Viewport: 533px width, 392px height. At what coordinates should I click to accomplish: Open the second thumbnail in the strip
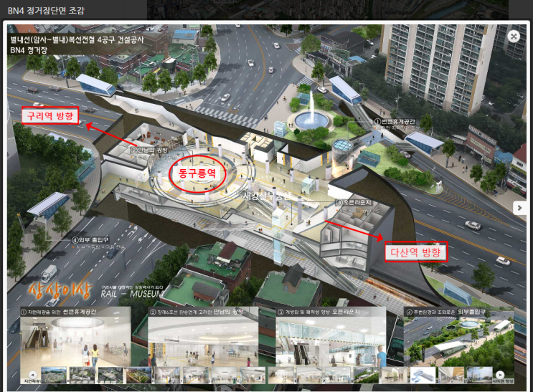(82, 375)
